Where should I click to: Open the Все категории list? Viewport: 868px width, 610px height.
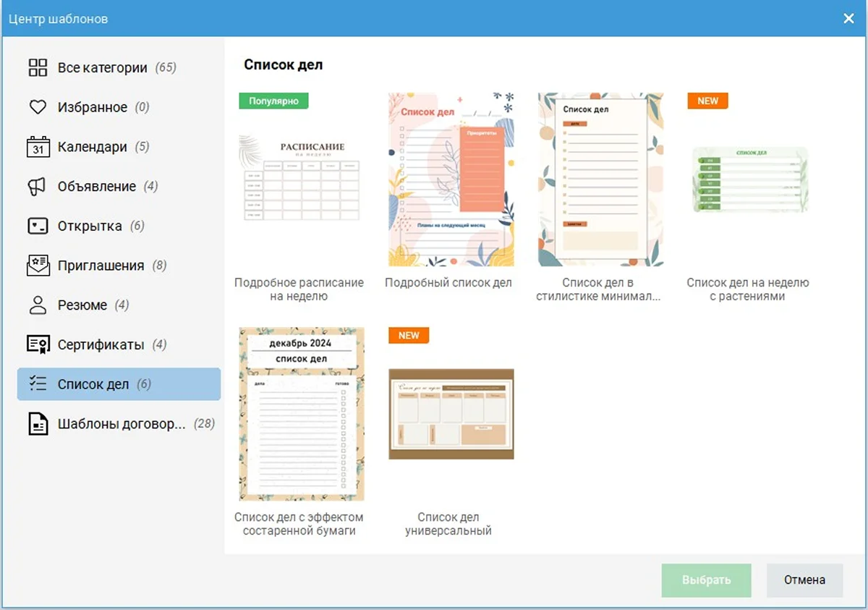[x=103, y=68]
